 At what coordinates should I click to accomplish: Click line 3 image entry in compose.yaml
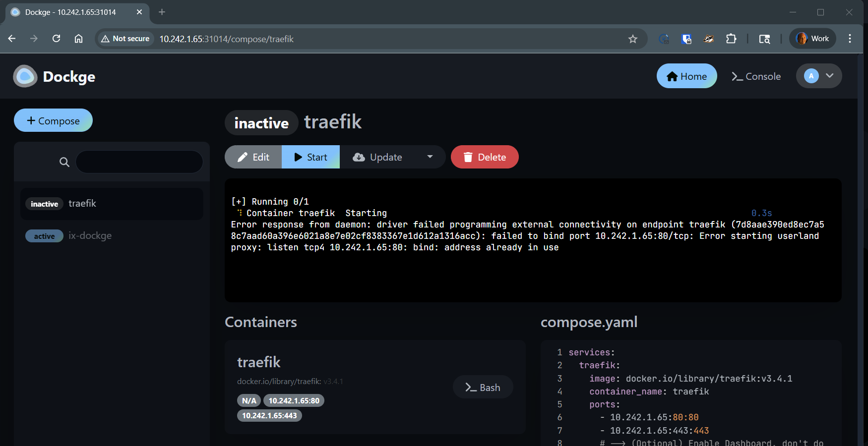point(690,379)
